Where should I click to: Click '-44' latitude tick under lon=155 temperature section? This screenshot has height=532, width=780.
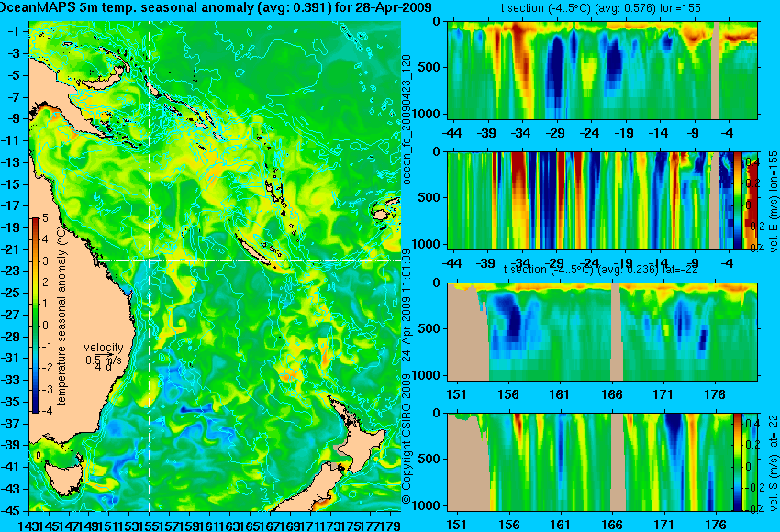(x=451, y=133)
